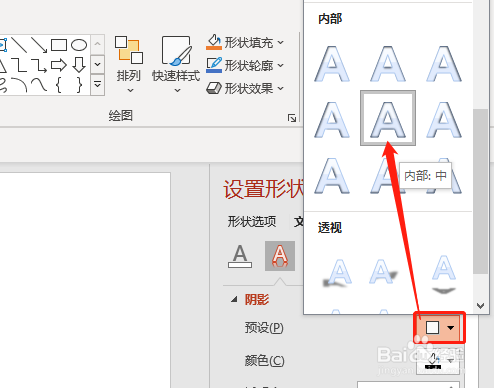This screenshot has height=388, width=494.
Task: Open the 颜色(C) shadow color picker
Action: pyautogui.click(x=439, y=360)
